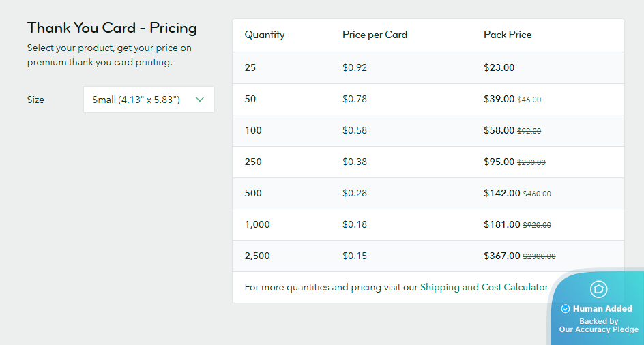This screenshot has width=644, height=345.
Task: Click the house badge icon in Human Added widget
Action: coord(598,289)
